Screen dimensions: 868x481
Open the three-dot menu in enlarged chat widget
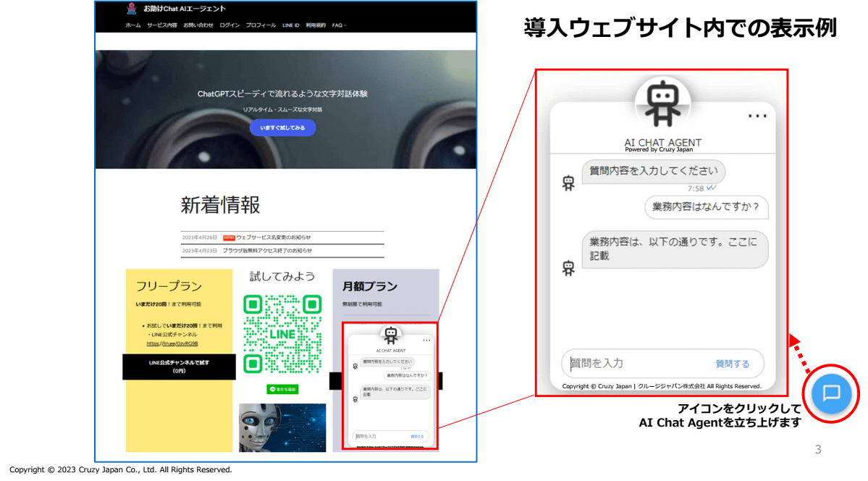757,116
